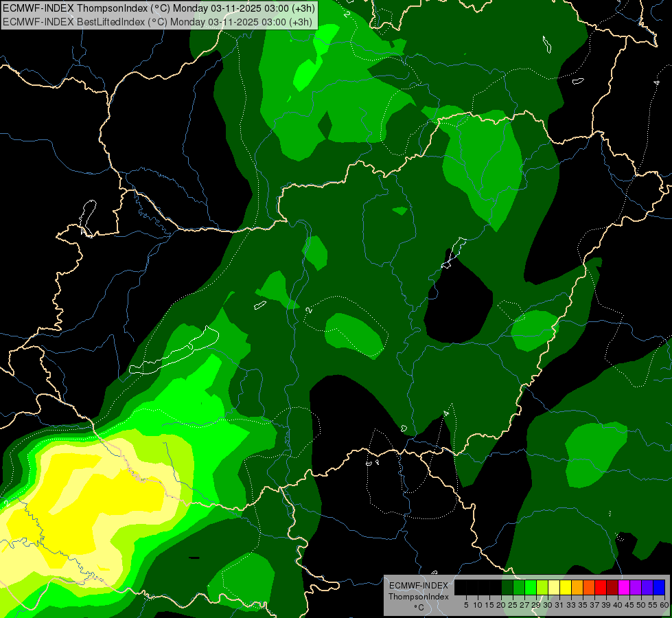Click the legend tick value '40'

618,605
